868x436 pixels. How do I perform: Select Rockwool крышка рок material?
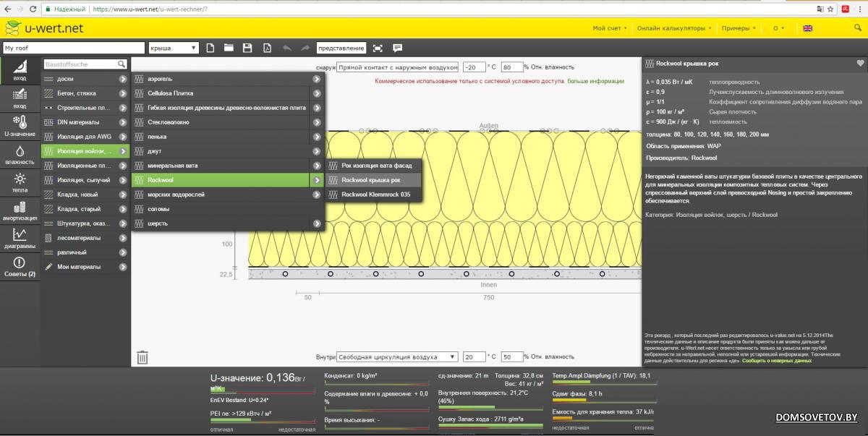tap(373, 180)
